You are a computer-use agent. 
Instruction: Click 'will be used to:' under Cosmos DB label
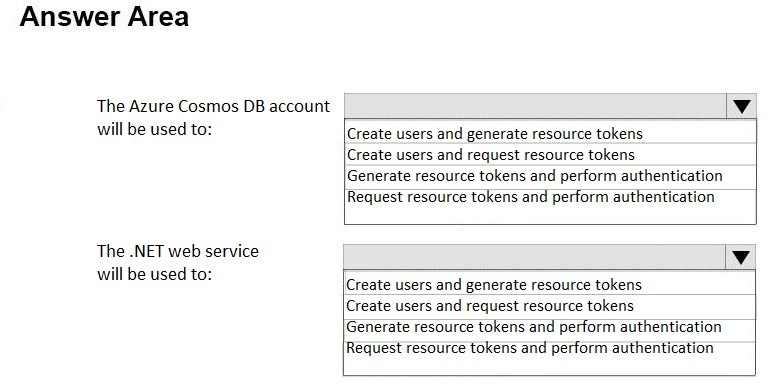coord(154,129)
